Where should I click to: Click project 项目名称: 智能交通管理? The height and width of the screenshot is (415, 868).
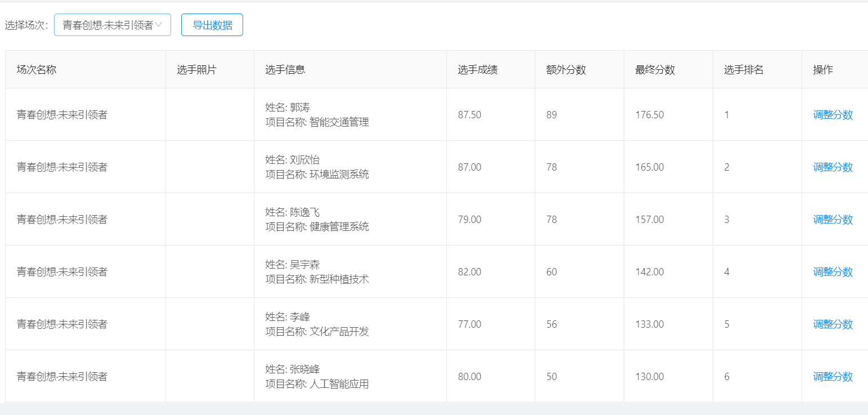[x=317, y=122]
